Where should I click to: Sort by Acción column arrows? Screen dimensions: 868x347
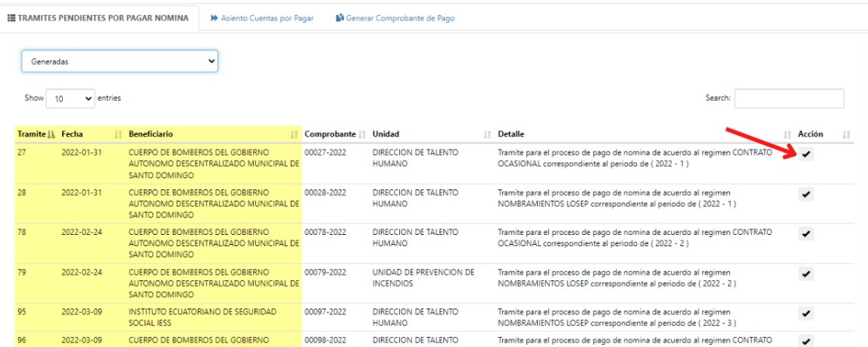(846, 135)
